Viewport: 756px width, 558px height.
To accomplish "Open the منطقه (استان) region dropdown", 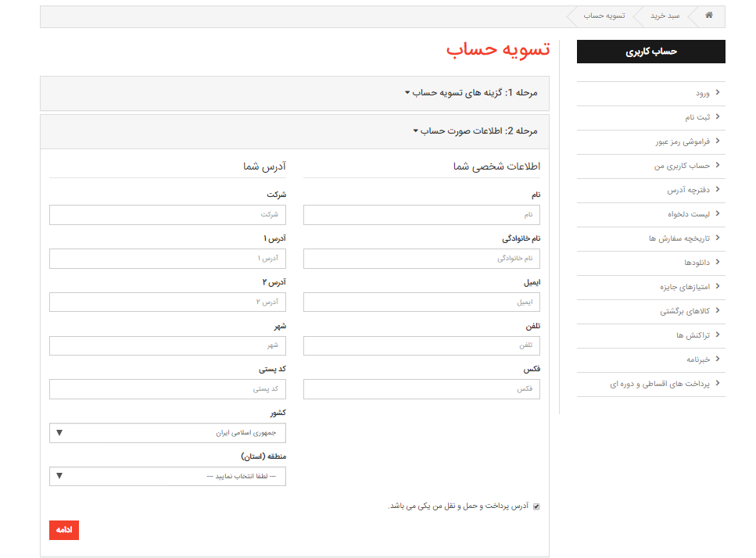I will click(167, 476).
